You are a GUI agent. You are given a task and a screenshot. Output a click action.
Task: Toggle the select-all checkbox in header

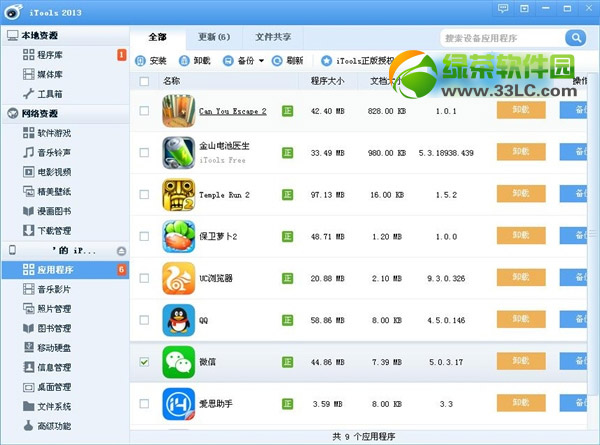144,80
